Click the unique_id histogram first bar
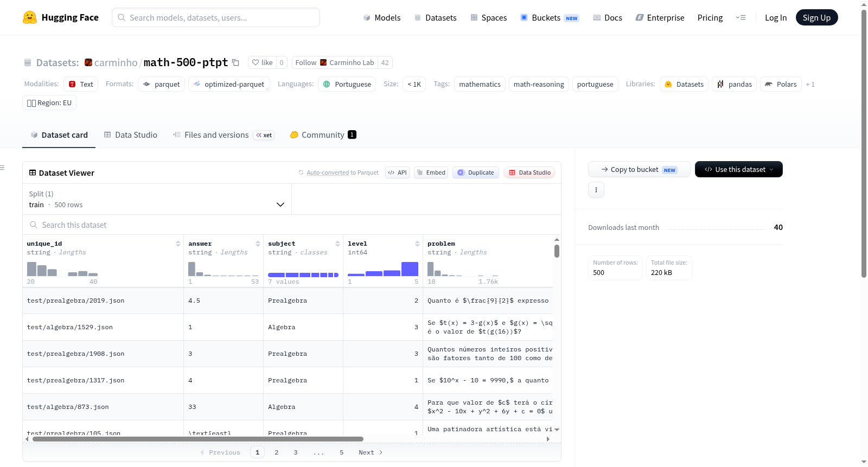Viewport: 868px width, 467px height. (x=31, y=269)
